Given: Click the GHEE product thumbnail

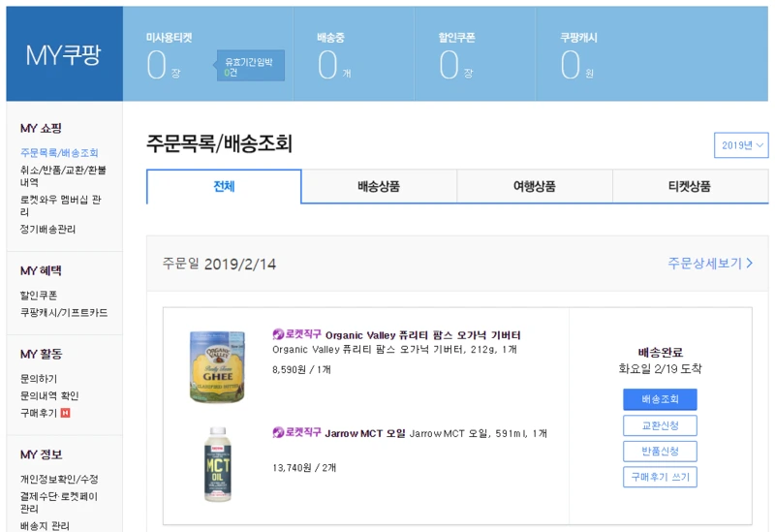Looking at the screenshot, I should [x=217, y=366].
